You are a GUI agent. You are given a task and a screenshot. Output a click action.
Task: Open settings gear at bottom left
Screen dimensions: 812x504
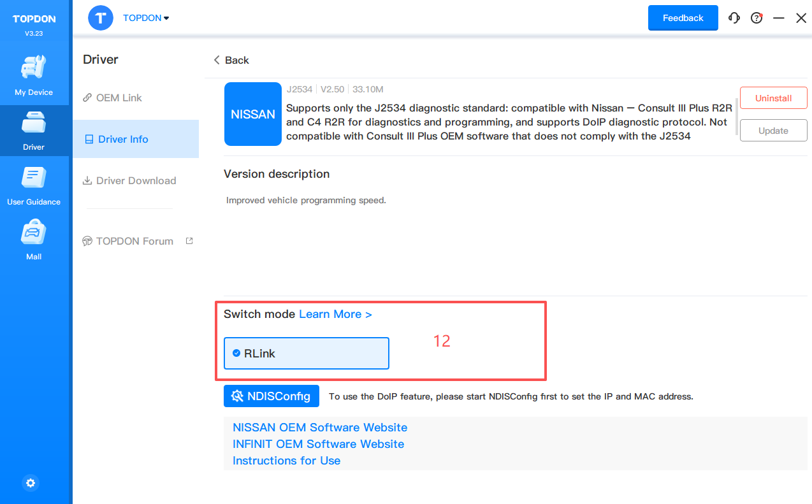(31, 483)
